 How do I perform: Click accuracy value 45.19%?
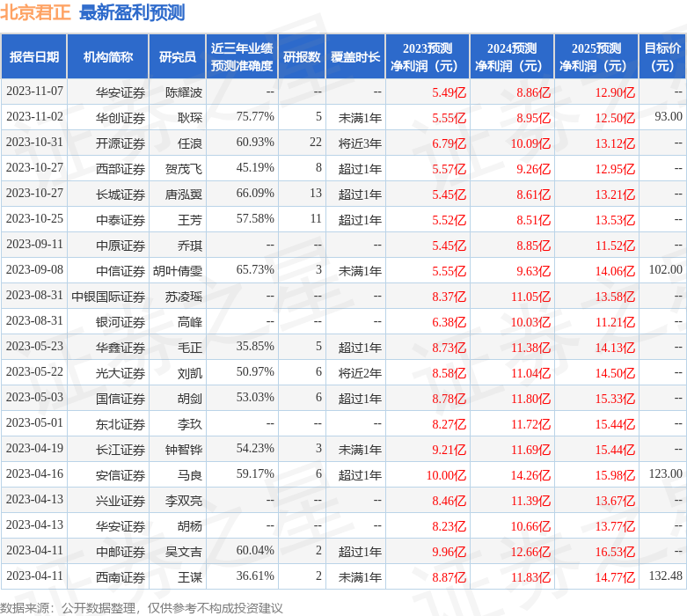(255, 167)
